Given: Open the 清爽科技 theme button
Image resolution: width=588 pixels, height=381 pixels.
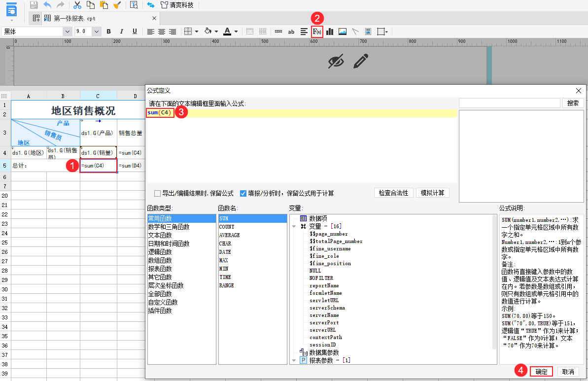Looking at the screenshot, I should [177, 5].
